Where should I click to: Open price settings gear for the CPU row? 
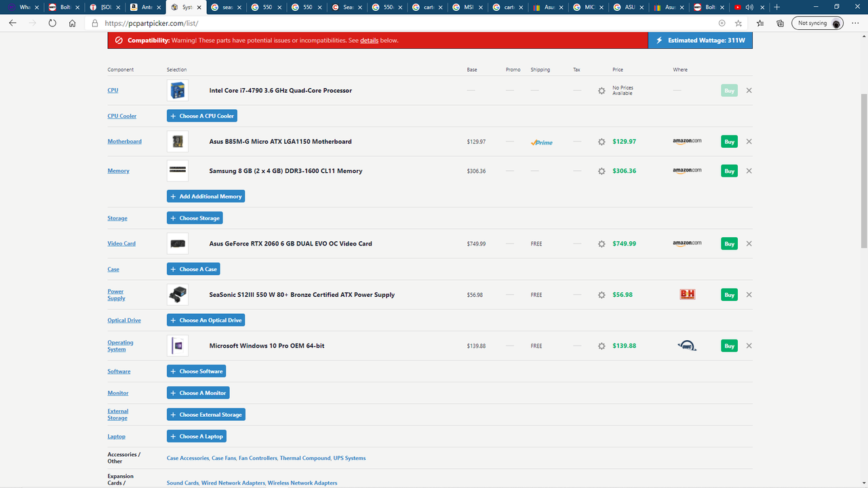point(601,91)
